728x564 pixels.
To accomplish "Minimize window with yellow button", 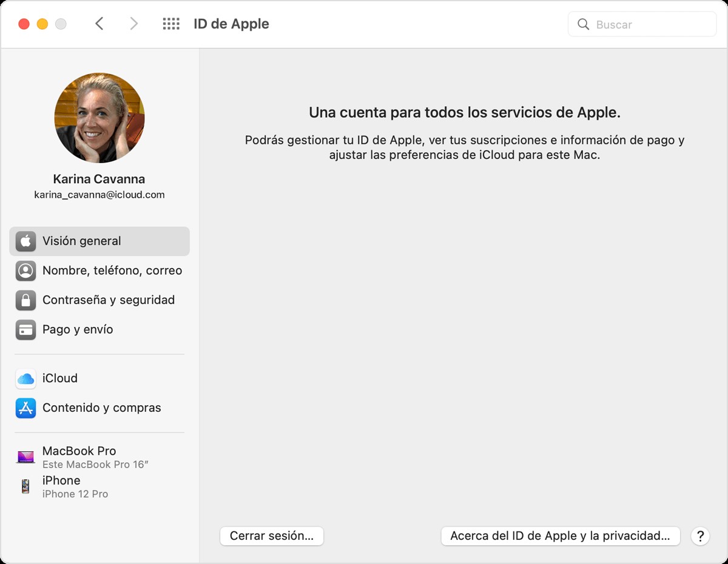I will point(42,24).
